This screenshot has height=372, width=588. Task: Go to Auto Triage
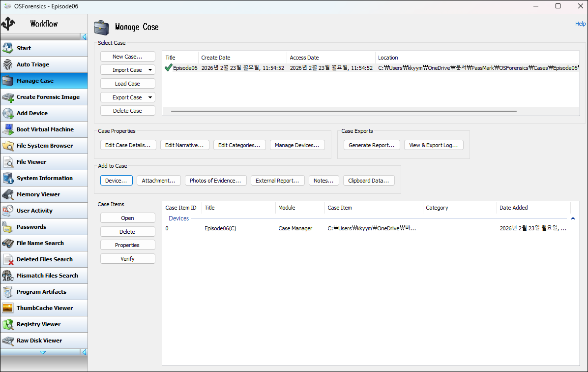[x=44, y=64]
